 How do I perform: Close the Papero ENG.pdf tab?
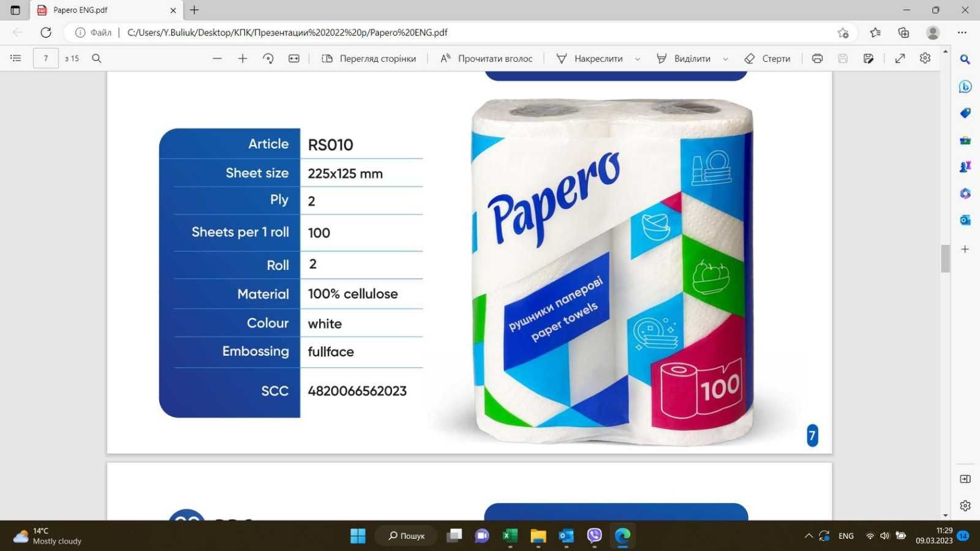pyautogui.click(x=173, y=10)
